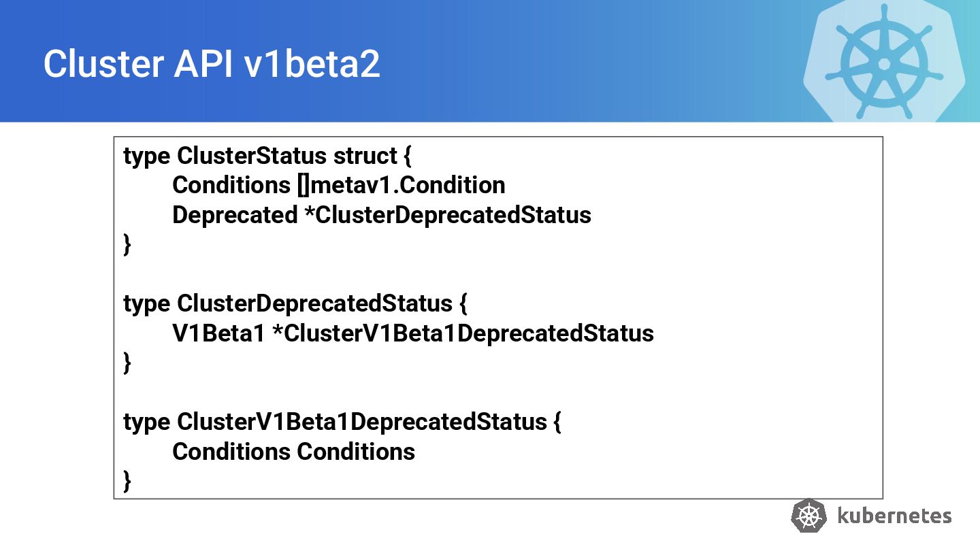Screen dimensions: 980x551
Task: Click the "*ClusterDeprecatedStatus" pointer type
Action: point(448,215)
